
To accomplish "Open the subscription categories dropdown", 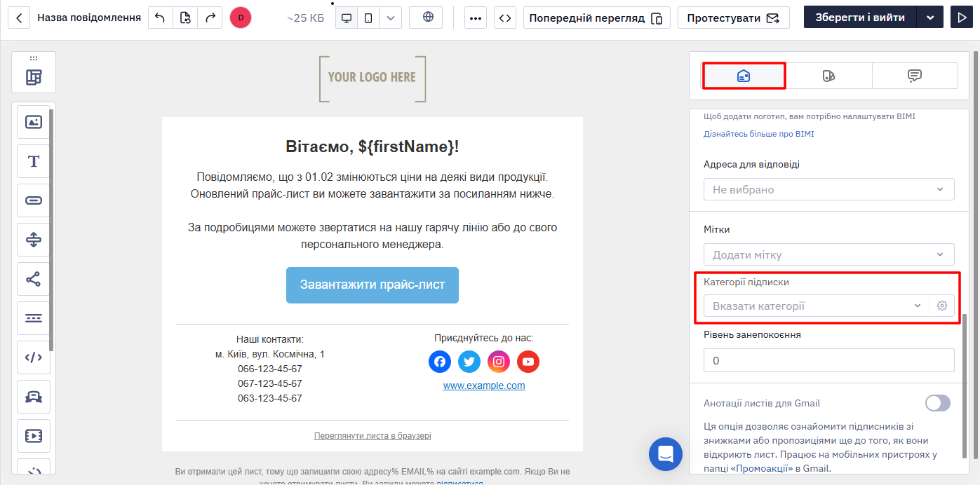I will click(x=816, y=306).
